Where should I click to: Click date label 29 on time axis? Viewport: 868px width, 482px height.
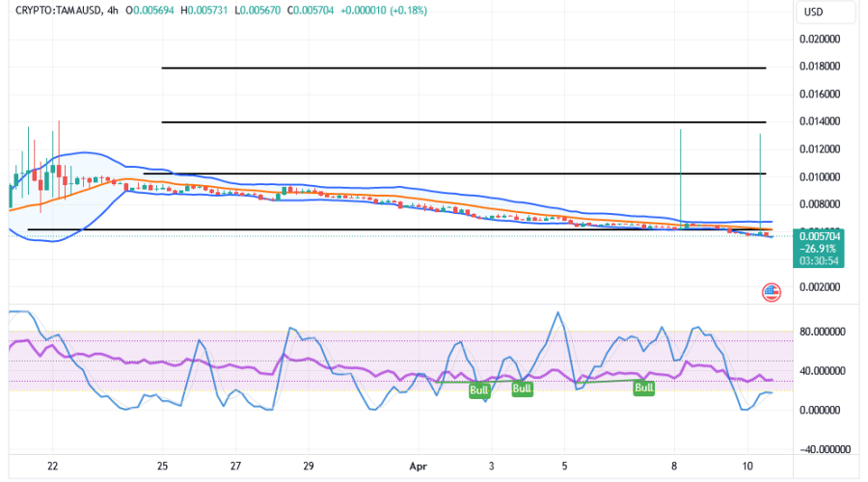(x=309, y=466)
